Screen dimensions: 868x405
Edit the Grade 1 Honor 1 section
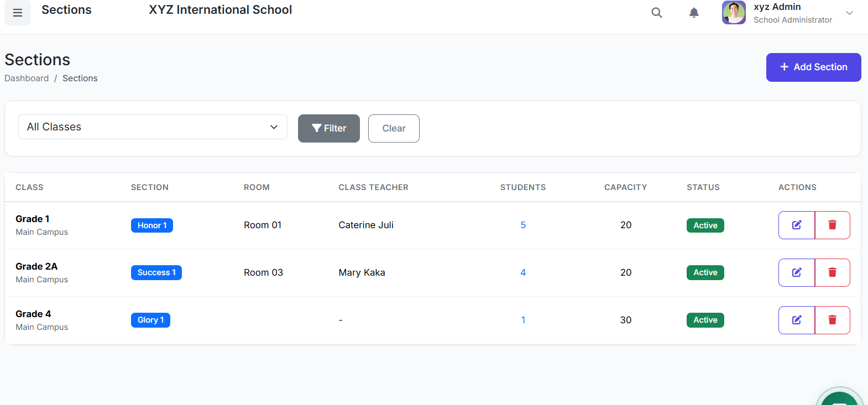797,225
